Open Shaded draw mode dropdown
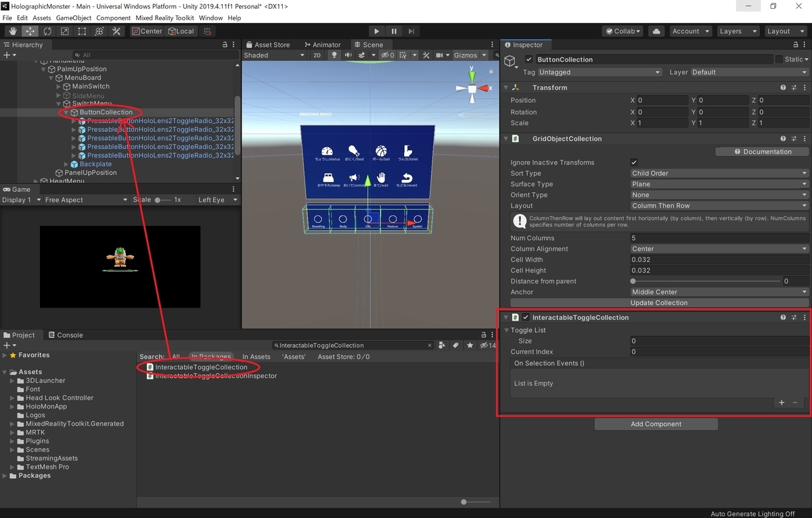 273,55
